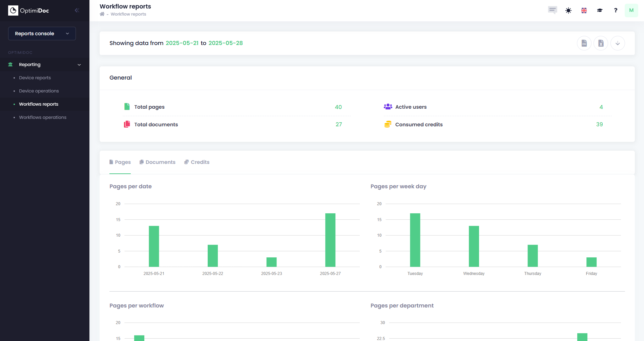Click the 2025-05-23 bar in Pages per date
This screenshot has width=644, height=341.
[x=272, y=262]
